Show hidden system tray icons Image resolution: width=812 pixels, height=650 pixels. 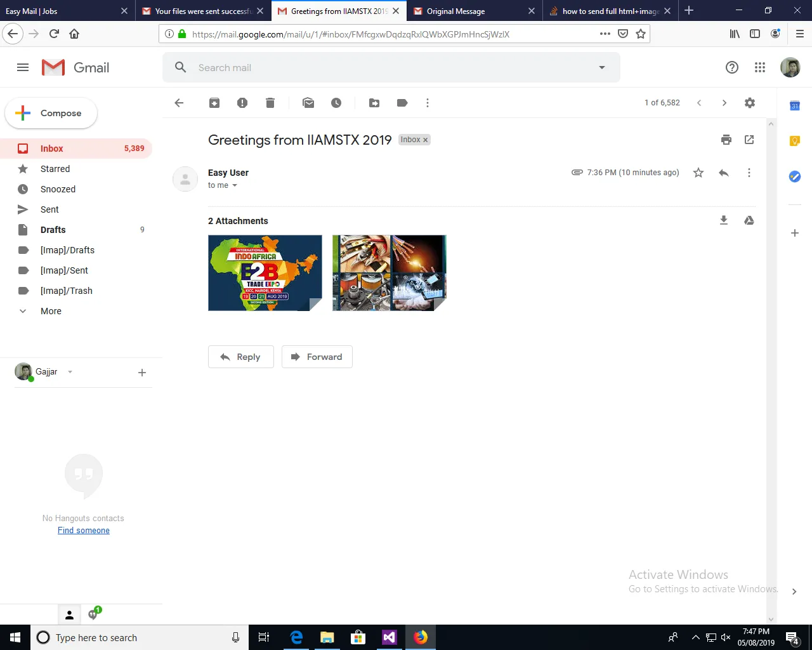coord(695,637)
